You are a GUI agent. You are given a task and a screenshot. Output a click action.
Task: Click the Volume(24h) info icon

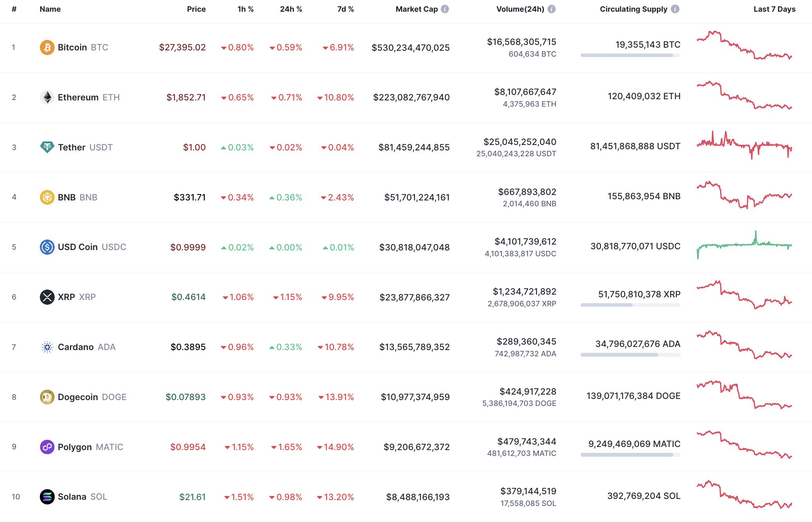pos(552,9)
